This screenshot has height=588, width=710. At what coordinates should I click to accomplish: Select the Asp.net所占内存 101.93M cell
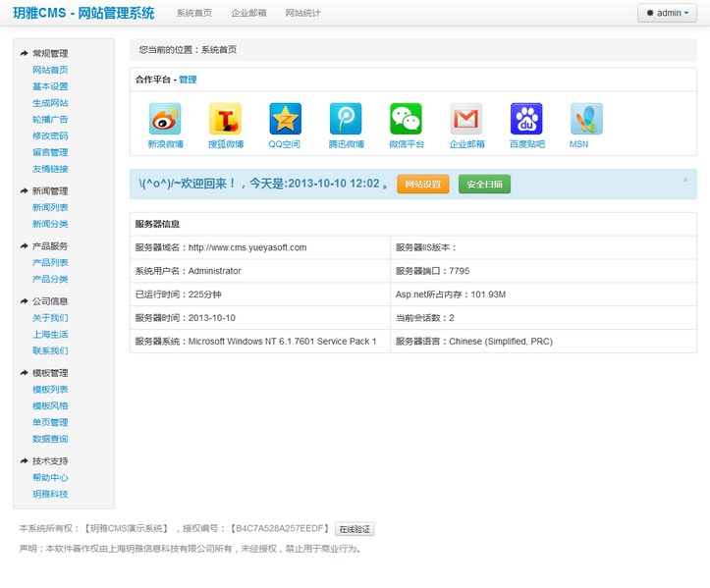pos(543,294)
